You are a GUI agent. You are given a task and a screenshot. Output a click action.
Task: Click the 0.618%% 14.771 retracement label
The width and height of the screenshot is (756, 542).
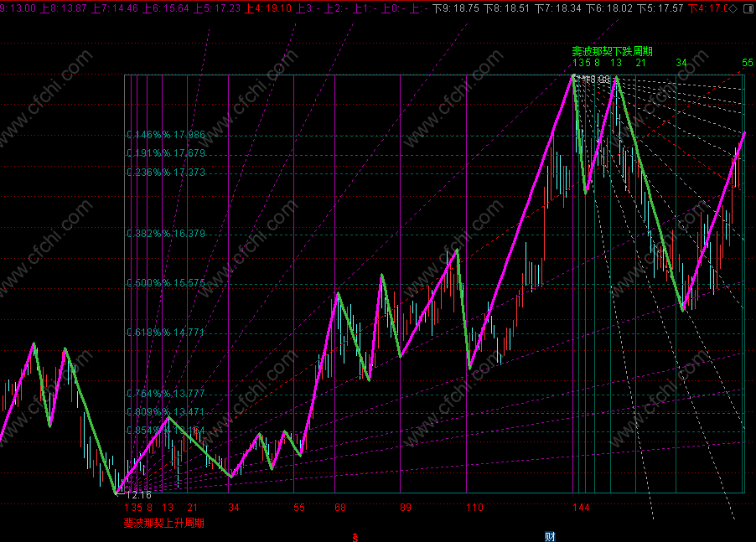[166, 333]
